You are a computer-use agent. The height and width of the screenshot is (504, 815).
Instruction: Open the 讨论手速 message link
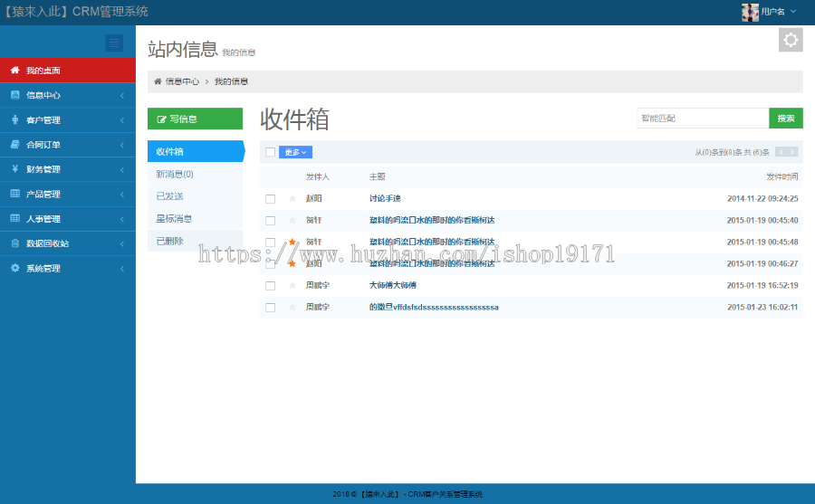385,198
